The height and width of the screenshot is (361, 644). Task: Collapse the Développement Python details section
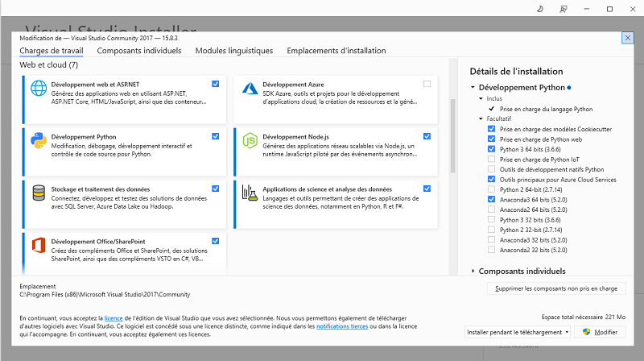[473, 87]
